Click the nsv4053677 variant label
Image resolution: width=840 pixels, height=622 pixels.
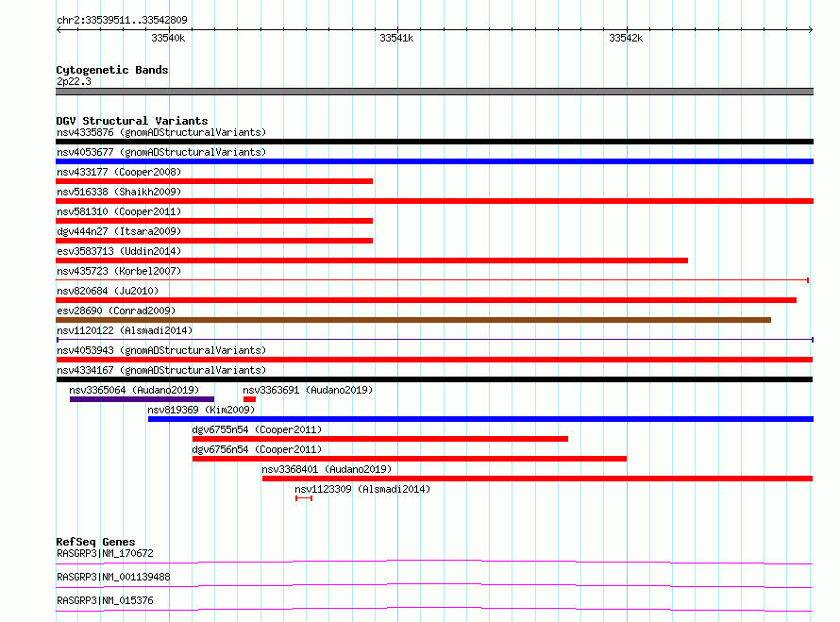[x=161, y=152]
